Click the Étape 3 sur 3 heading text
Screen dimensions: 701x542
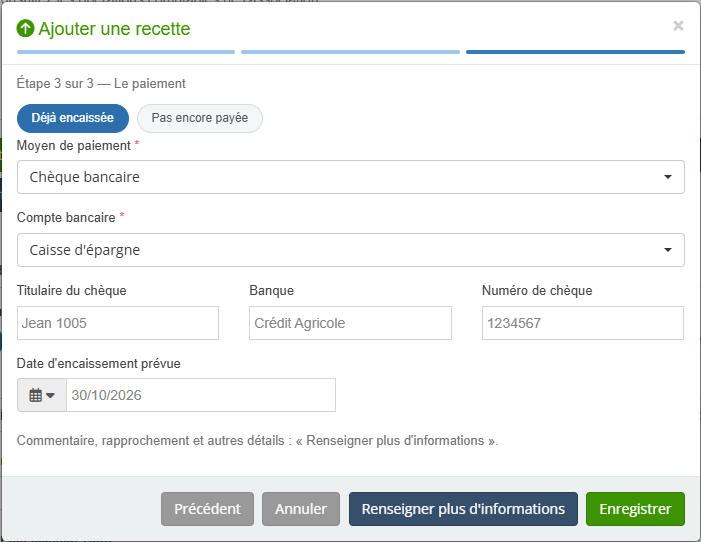101,84
